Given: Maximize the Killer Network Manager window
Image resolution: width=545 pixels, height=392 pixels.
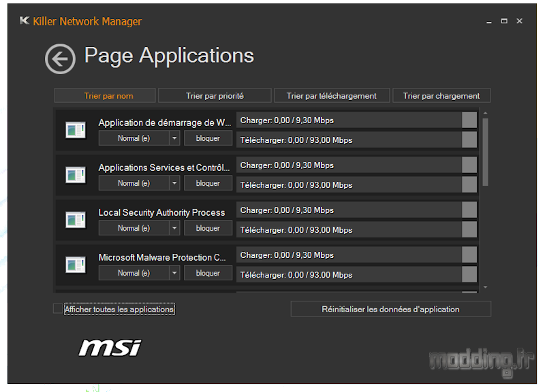Looking at the screenshot, I should click(x=504, y=21).
